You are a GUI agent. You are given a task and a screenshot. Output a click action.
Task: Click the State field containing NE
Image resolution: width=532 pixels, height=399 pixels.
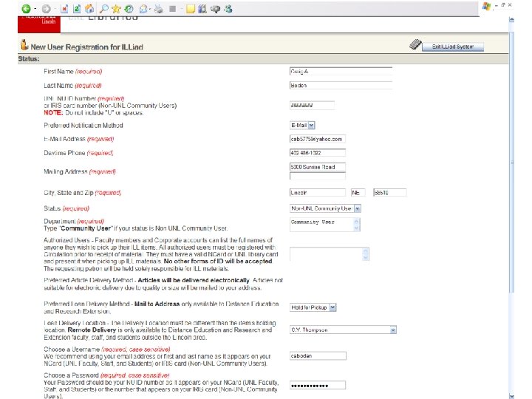click(358, 192)
